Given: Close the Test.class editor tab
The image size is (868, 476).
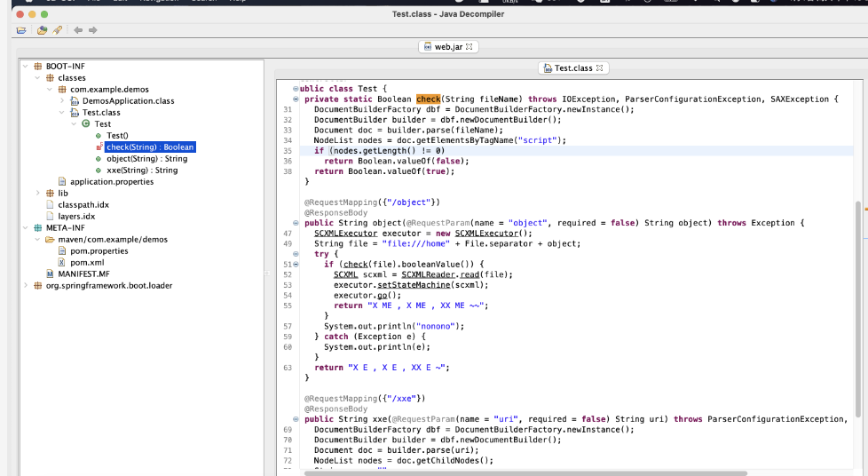Looking at the screenshot, I should click(x=599, y=68).
